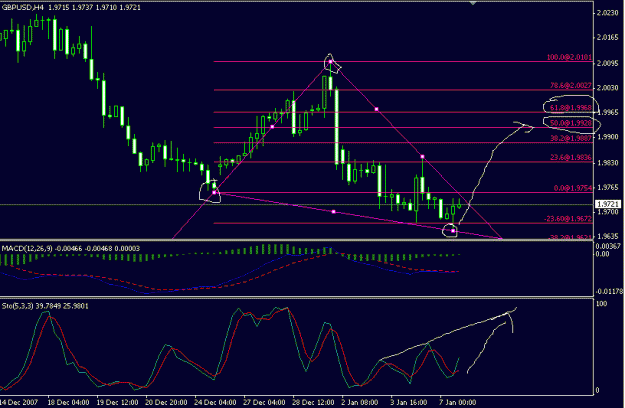Click the 2.0030 price axis label

coord(607,88)
